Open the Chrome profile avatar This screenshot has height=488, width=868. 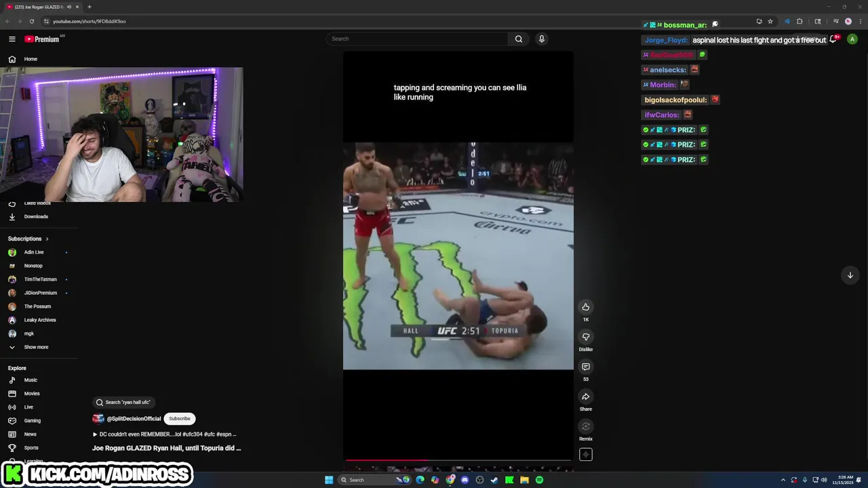click(x=848, y=21)
